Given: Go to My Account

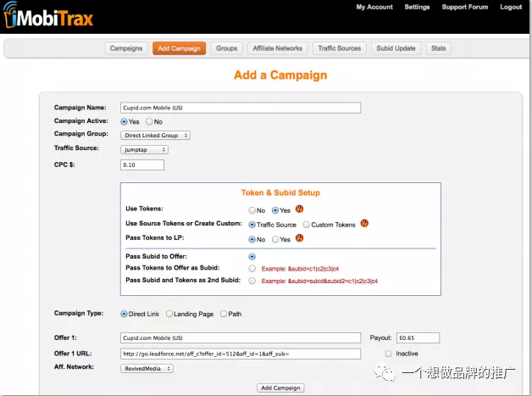Looking at the screenshot, I should point(374,7).
